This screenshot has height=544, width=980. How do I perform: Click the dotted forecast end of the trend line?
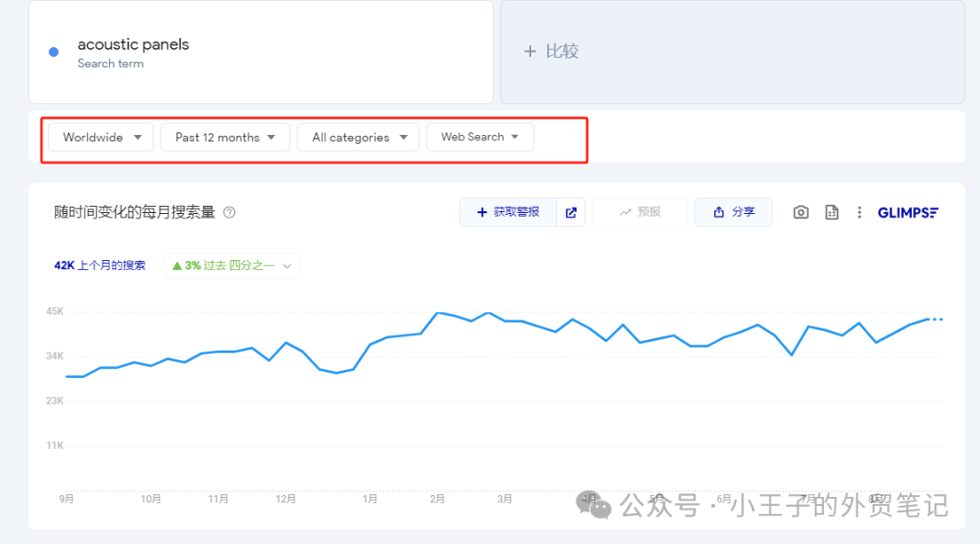[x=936, y=319]
